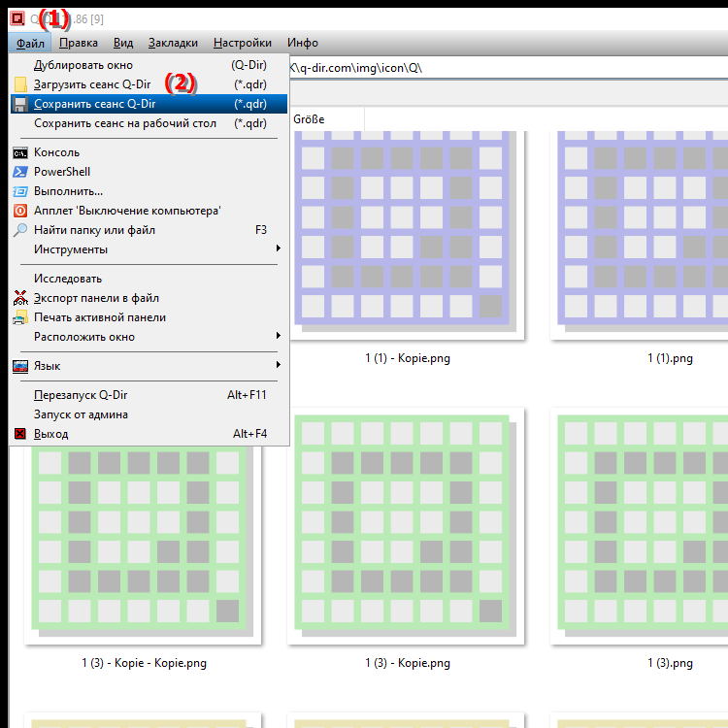Click file name label 1 (3) - Kopie.png
728x728 pixels.
408,663
